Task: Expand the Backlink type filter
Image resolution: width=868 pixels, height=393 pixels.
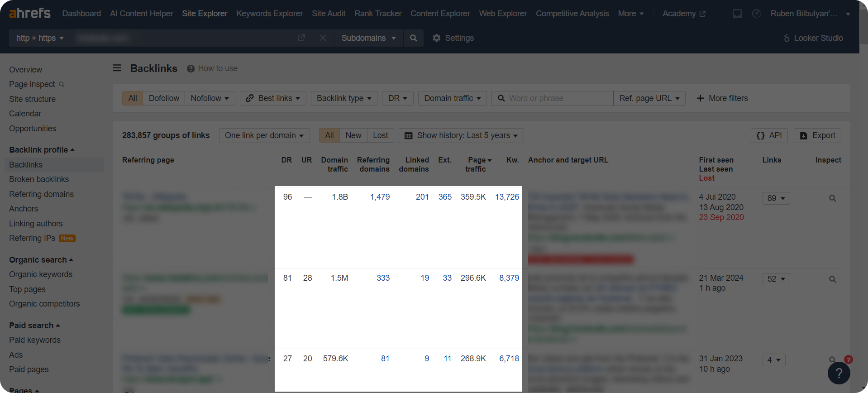Action: (344, 98)
